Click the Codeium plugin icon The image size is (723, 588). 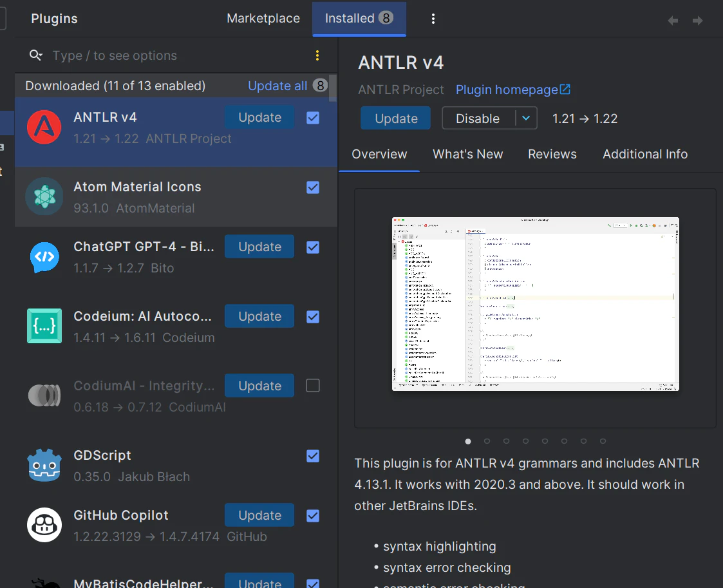click(44, 326)
